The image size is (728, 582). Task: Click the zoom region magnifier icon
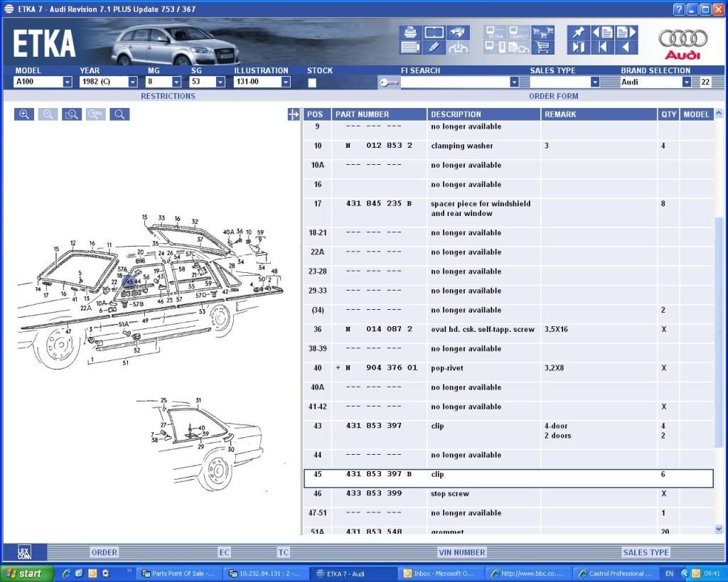[x=72, y=114]
